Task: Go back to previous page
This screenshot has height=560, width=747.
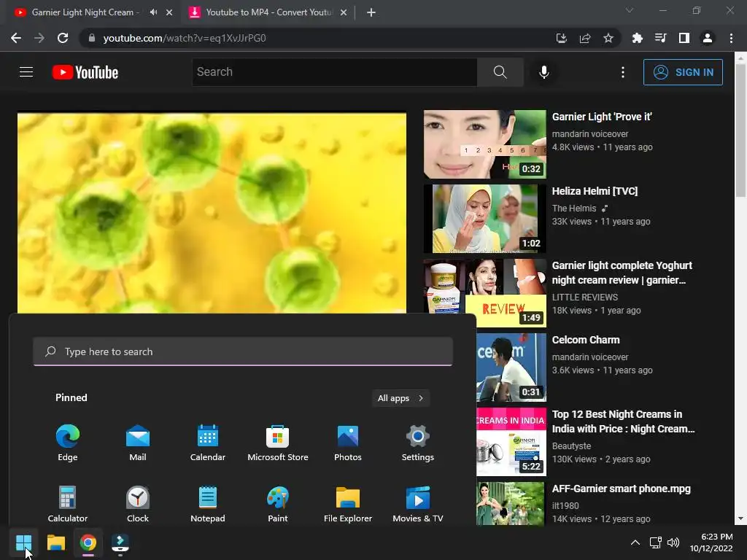Action: click(x=16, y=38)
